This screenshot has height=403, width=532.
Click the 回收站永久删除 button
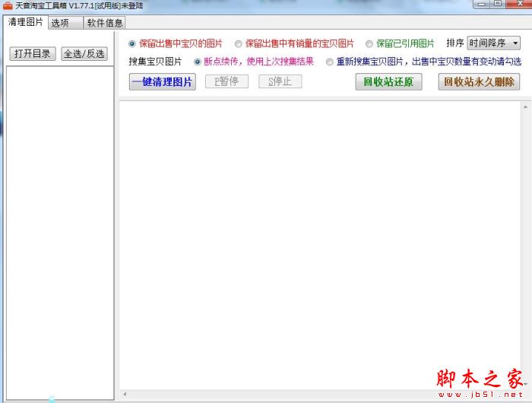[x=479, y=82]
